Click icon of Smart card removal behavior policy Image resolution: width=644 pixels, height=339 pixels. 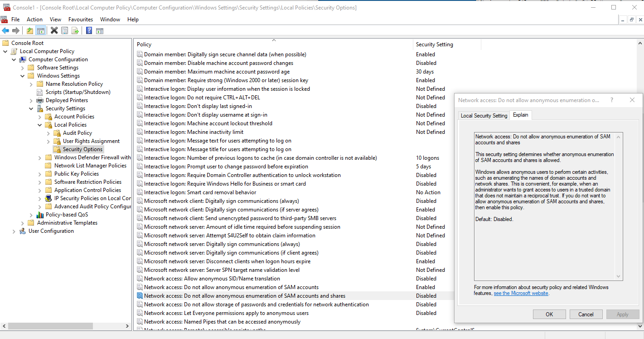tap(140, 192)
